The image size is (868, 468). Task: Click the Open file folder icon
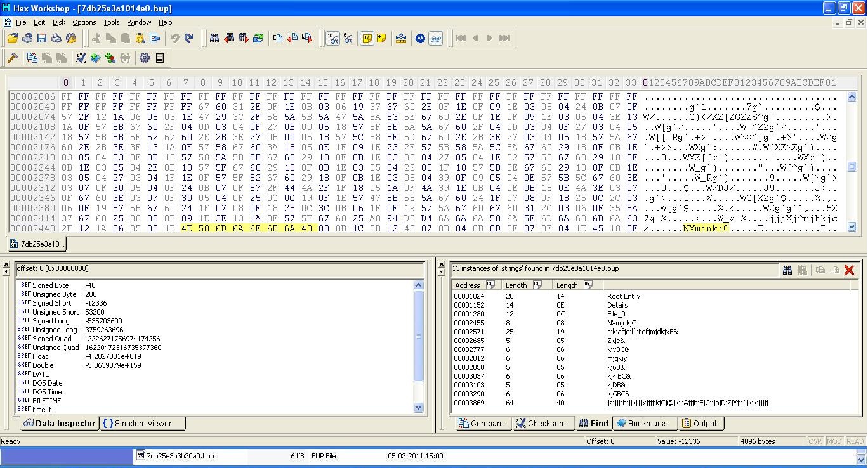(x=13, y=38)
